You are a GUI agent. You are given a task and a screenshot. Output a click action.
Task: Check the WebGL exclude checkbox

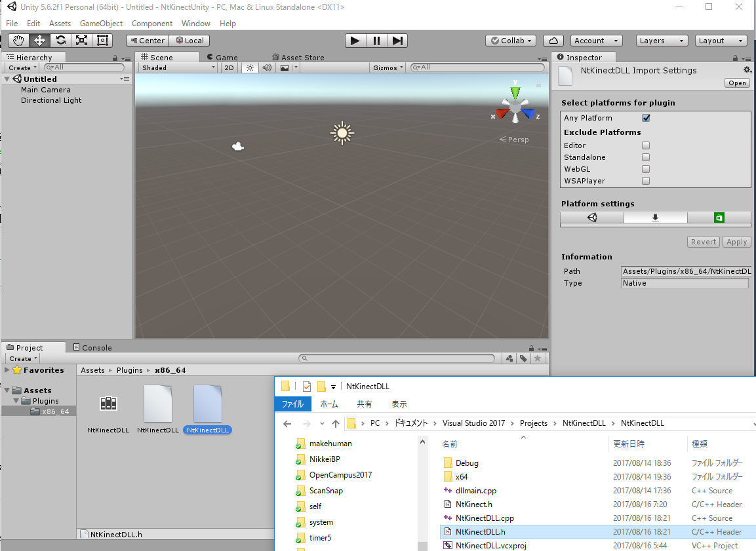click(646, 169)
